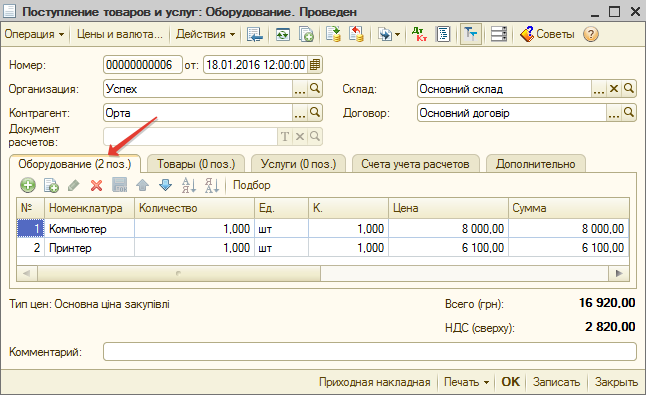Screen dimensions: 646x395
Task: Open Цены и валюта settings
Action: pos(119,34)
